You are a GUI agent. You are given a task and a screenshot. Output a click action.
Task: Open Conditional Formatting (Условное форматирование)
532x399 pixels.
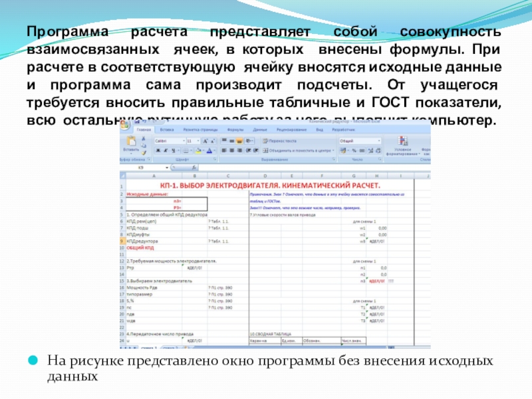click(x=403, y=146)
